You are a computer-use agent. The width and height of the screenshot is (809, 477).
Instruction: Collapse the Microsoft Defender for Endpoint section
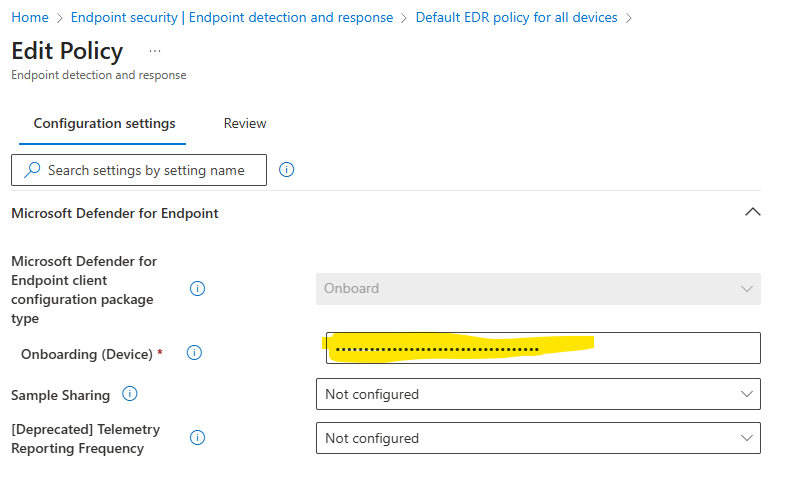(753, 212)
